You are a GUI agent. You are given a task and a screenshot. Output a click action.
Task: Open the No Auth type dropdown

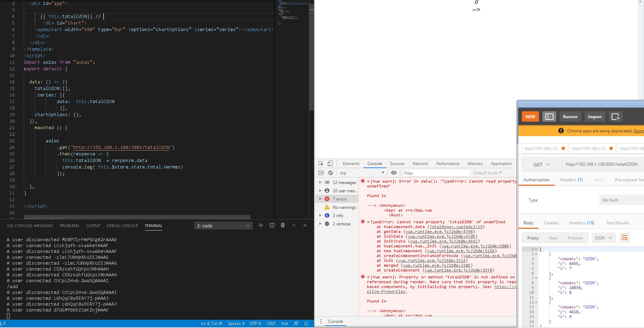pyautogui.click(x=622, y=200)
